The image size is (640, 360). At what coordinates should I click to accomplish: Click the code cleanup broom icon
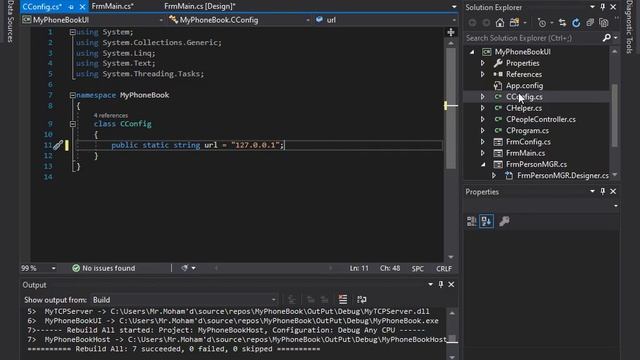(184, 268)
